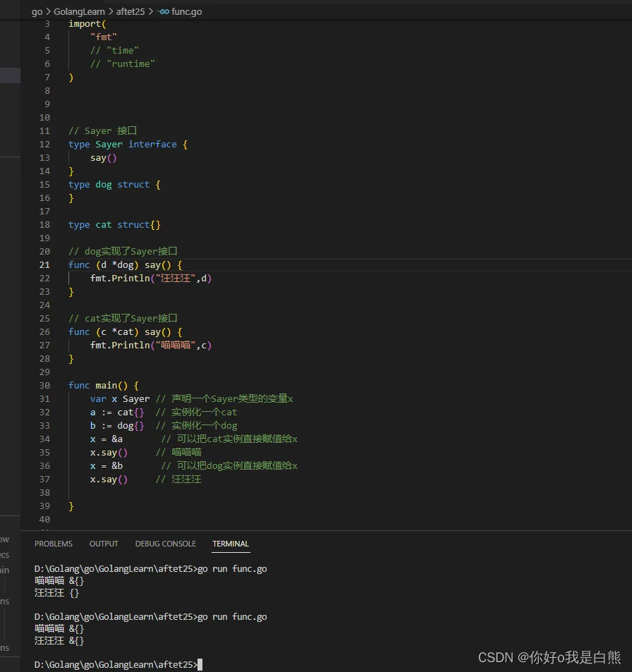632x672 pixels.
Task: Click the first 'go run func.go' terminal command
Action: (x=232, y=569)
